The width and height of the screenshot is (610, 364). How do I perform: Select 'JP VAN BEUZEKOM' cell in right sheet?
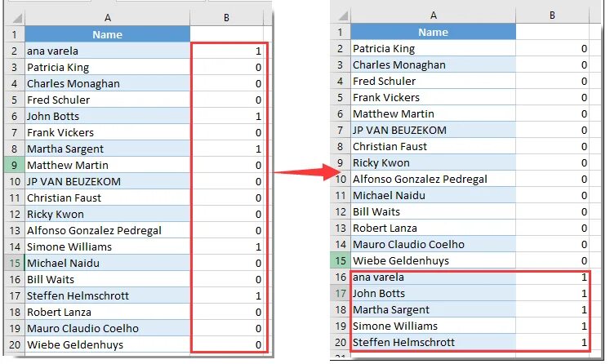point(433,130)
